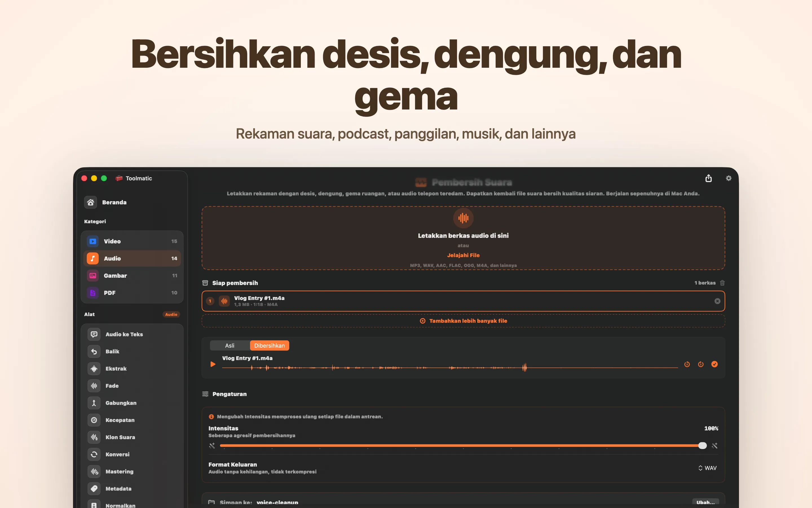Viewport: 812px width, 508px height.
Task: Click the info icon beside Mengubah Intensitas notice
Action: pyautogui.click(x=211, y=417)
